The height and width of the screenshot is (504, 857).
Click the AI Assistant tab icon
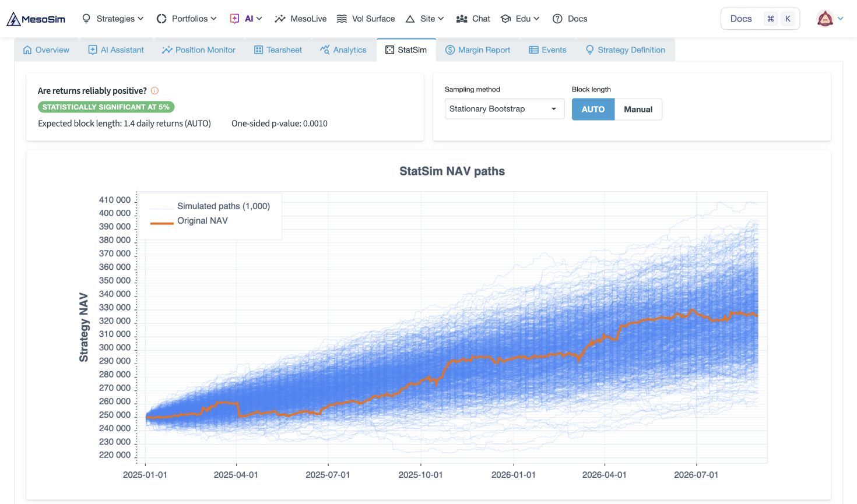92,50
